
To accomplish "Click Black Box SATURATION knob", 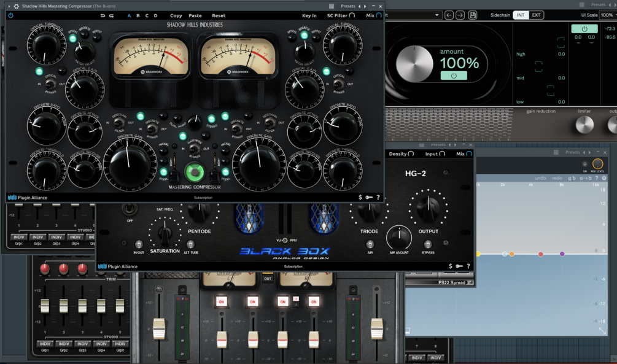I will (165, 233).
